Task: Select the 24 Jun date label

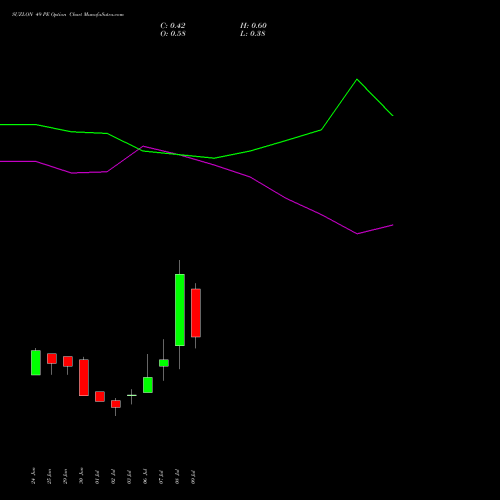Action: pyautogui.click(x=33, y=476)
